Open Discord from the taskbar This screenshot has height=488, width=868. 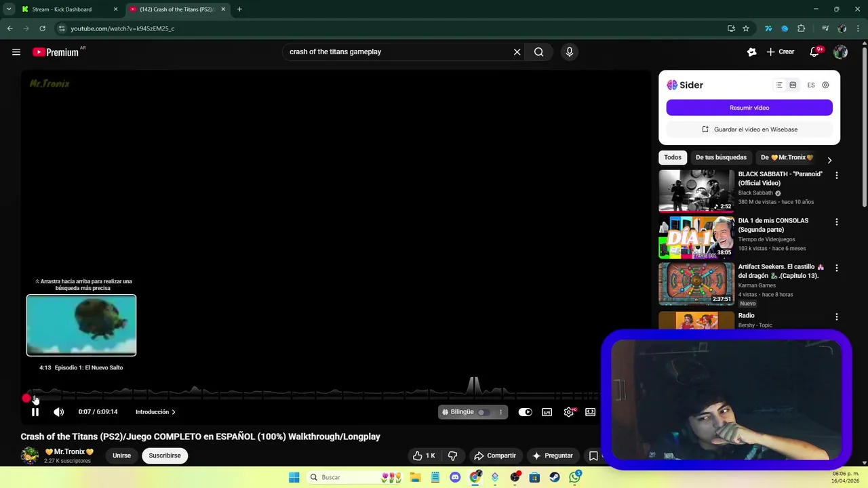click(455, 477)
